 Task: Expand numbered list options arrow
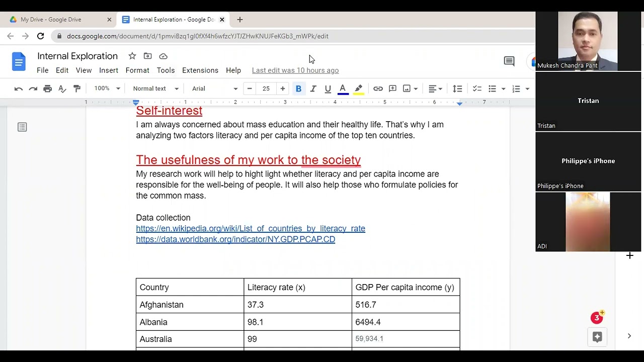pos(527,88)
